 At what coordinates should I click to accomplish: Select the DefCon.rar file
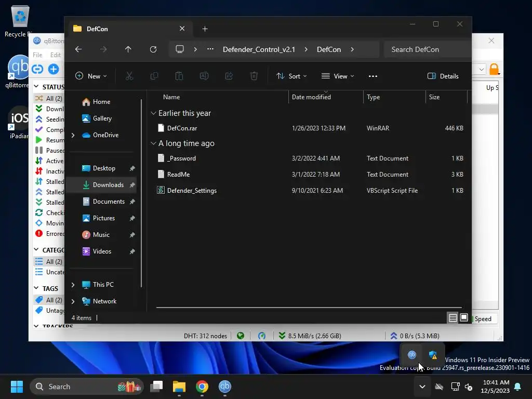coord(310,128)
